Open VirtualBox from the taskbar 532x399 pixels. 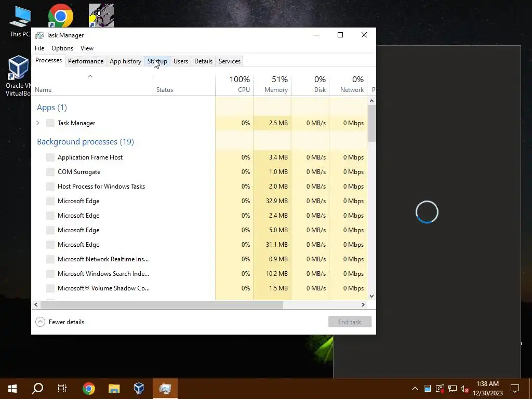coord(139,389)
